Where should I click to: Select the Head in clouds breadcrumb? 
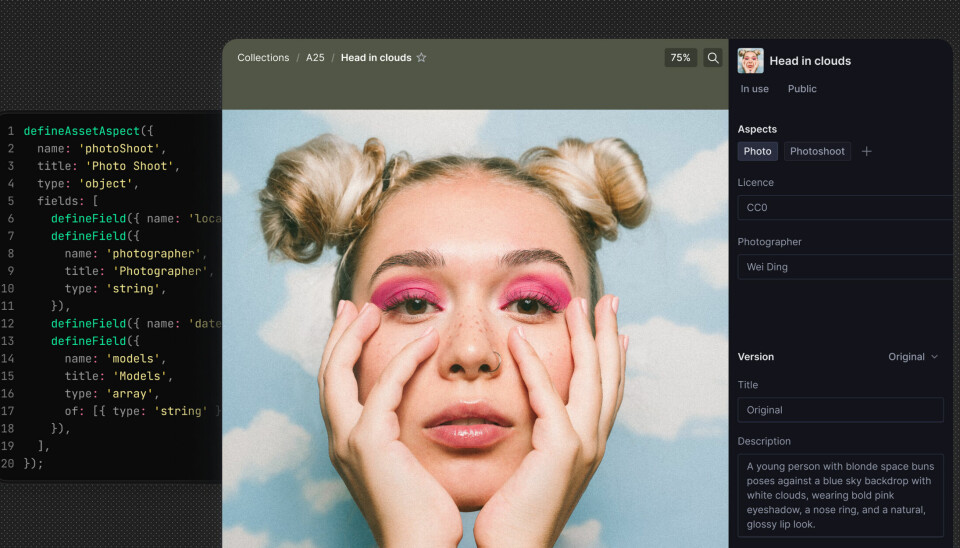(376, 58)
